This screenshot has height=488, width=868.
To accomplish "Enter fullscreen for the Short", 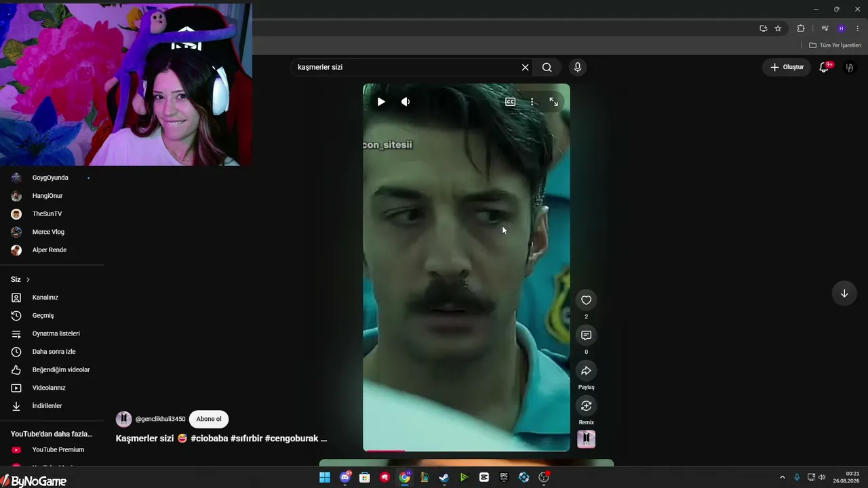I will (553, 102).
